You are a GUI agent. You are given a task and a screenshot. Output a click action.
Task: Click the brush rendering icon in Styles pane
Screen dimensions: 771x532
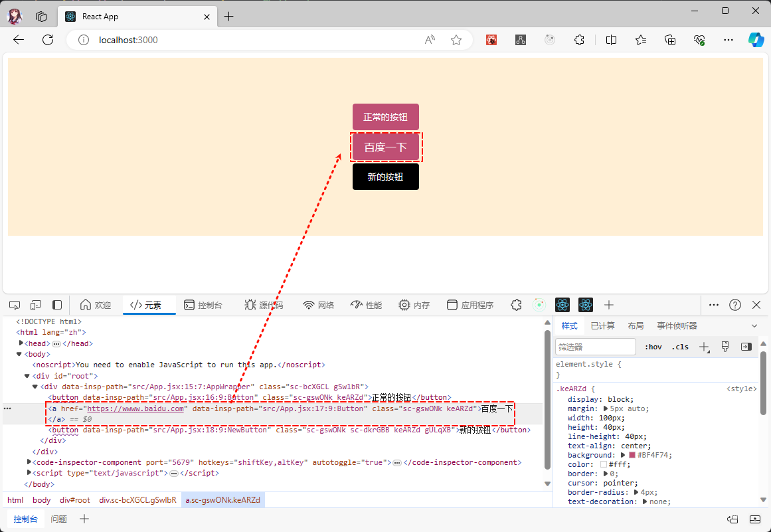[x=725, y=346]
